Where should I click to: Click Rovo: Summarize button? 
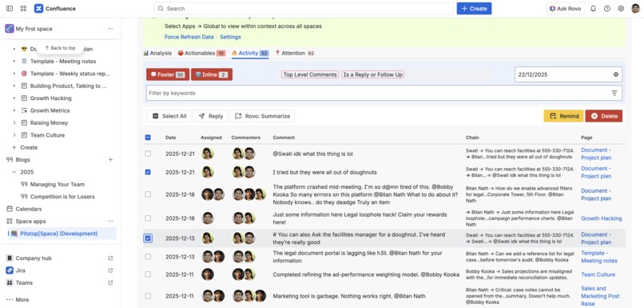click(262, 116)
